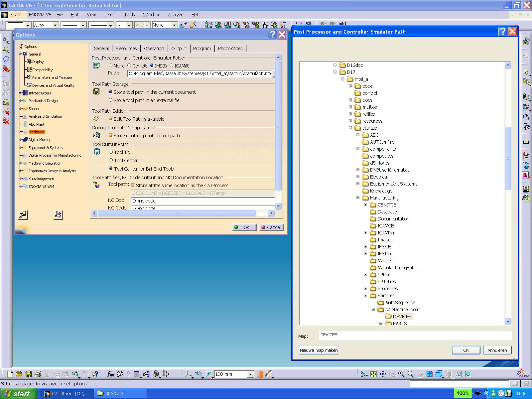Click the Options panel vertical scrollbar down arrow
Viewport: 532px width, 399px height.
pyautogui.click(x=278, y=206)
